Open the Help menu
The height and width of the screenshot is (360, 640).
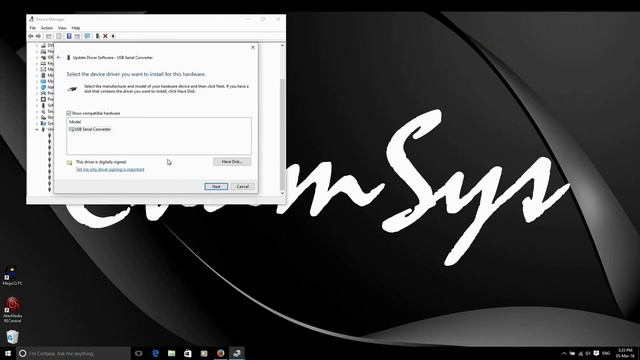[76, 28]
